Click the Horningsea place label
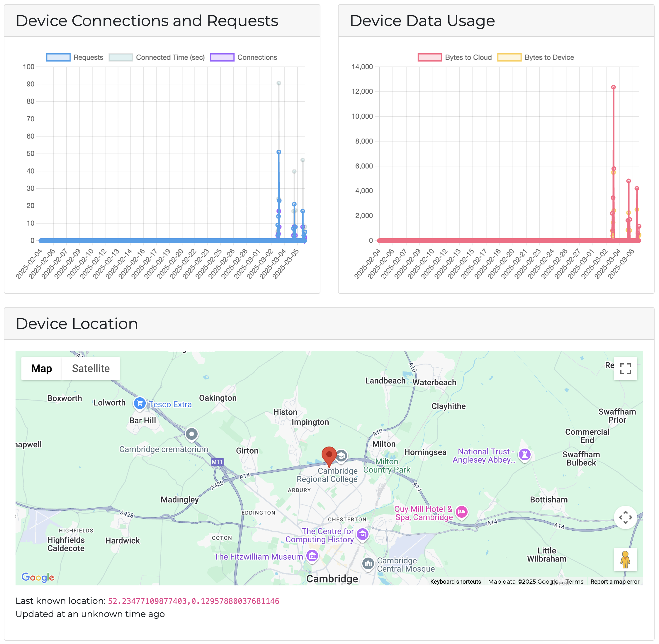659x644 pixels. pos(425,452)
